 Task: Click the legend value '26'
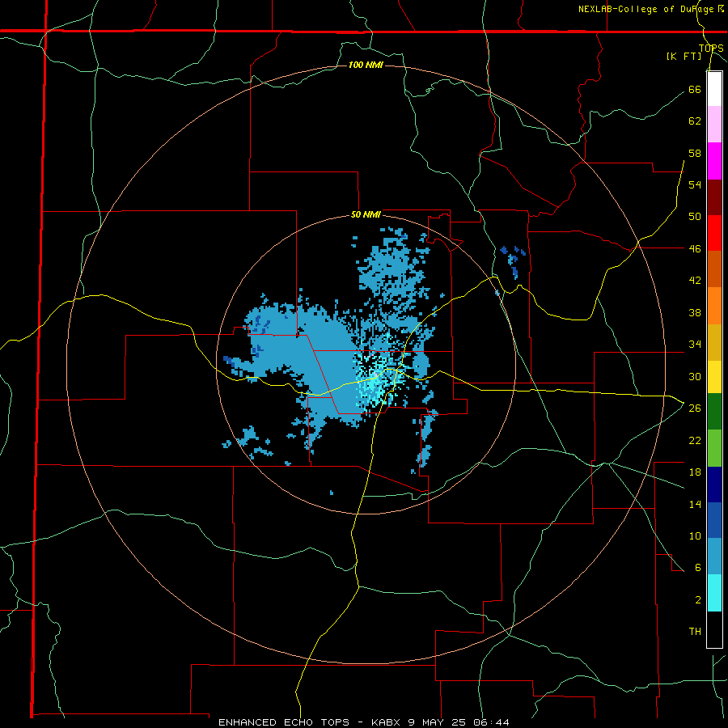[695, 408]
